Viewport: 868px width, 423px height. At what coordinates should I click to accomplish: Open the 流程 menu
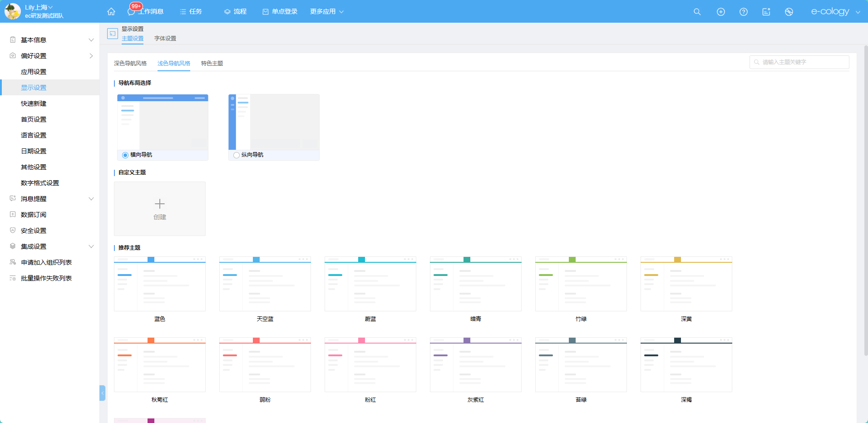pyautogui.click(x=235, y=12)
